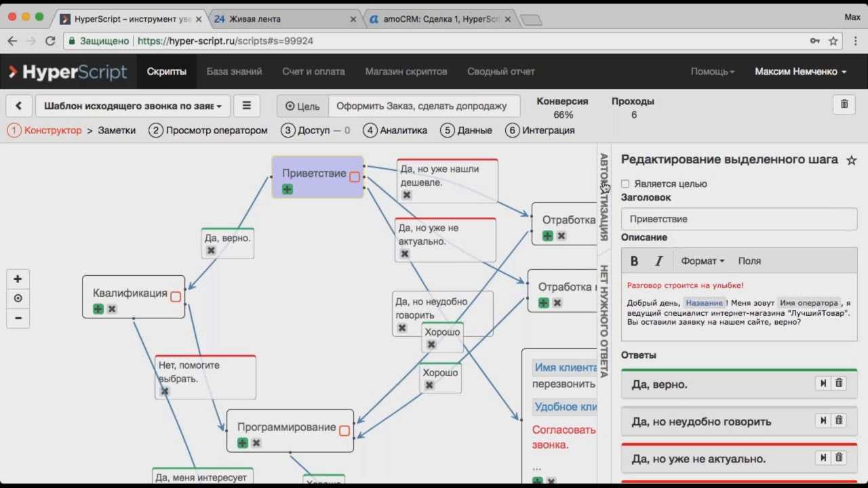The image size is (868, 488).
Task: Delete the 'Да, но уже нашли дешевле.' canvas answer
Action: 407,195
